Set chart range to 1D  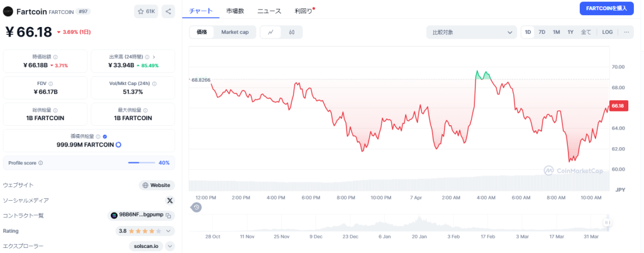[x=528, y=32]
